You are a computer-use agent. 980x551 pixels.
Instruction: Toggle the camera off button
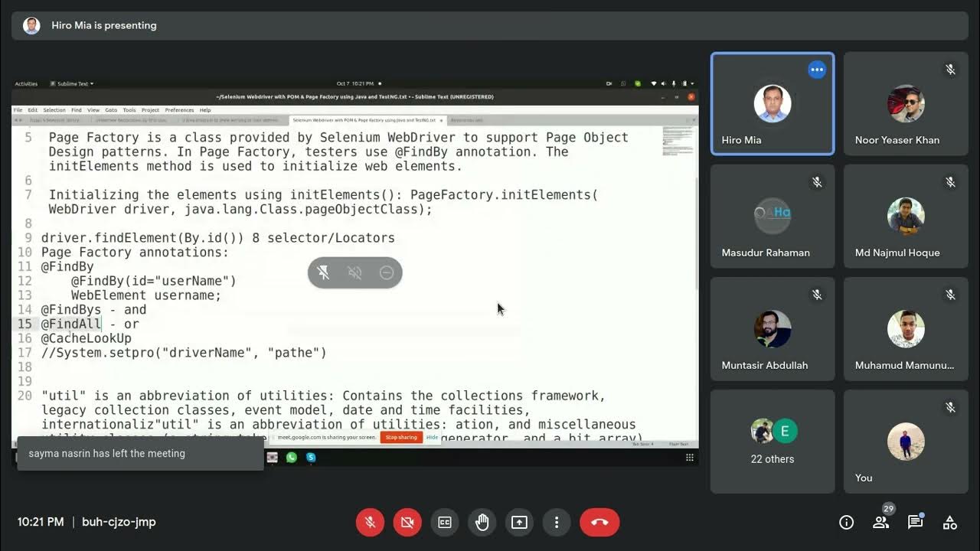click(407, 522)
